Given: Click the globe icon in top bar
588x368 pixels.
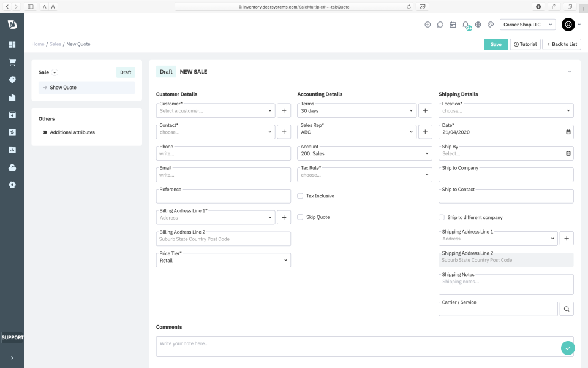Looking at the screenshot, I should (478, 25).
